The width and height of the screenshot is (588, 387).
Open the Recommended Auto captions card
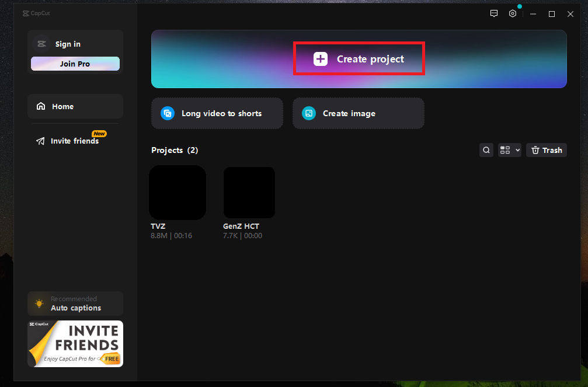pos(75,304)
